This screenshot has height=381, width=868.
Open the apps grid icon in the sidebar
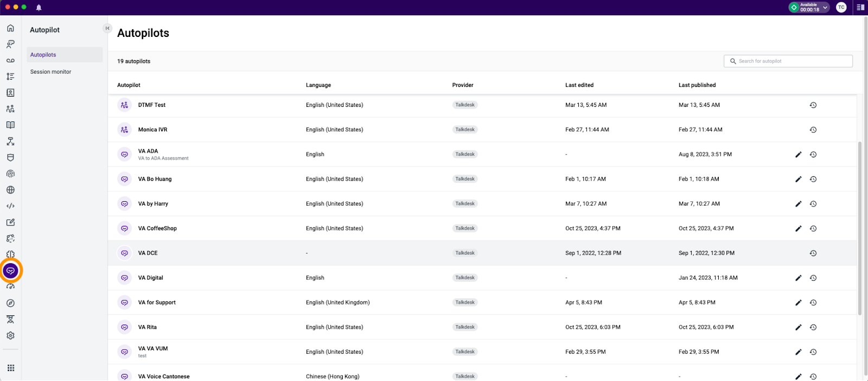(x=10, y=368)
